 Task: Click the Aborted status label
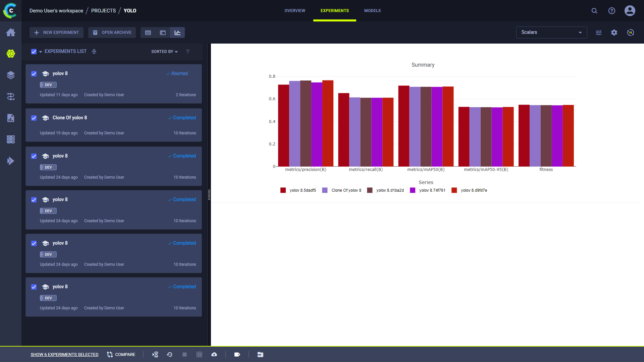click(x=177, y=73)
